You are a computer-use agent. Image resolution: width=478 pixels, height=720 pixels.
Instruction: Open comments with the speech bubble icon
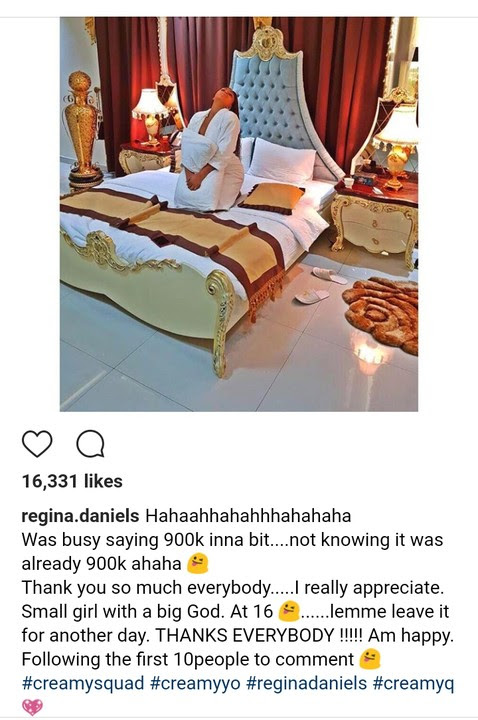point(90,444)
